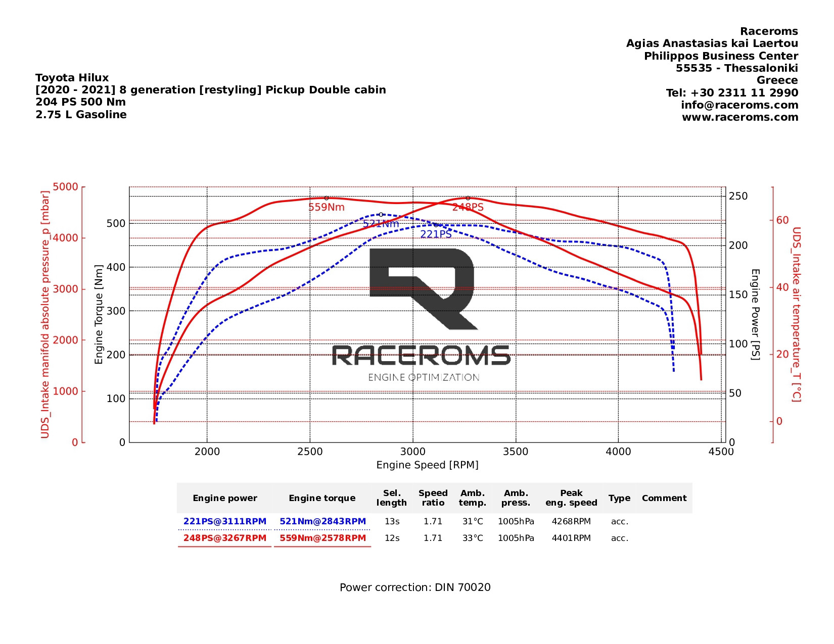The image size is (834, 644).
Task: Click the Peak eng. speed column header
Action: tap(572, 498)
